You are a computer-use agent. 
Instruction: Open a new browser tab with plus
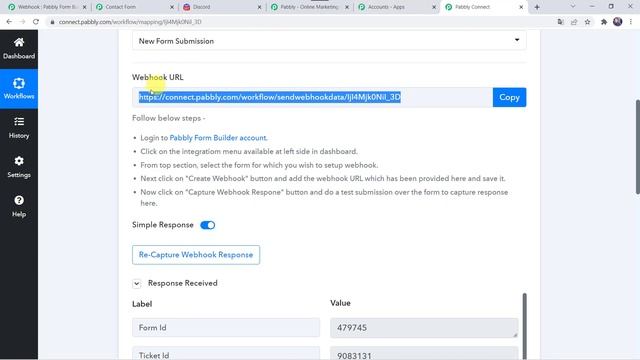tap(537, 7)
